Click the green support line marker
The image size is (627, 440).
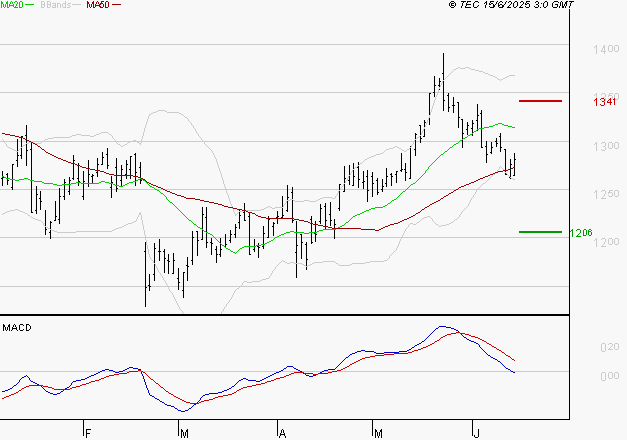pos(540,232)
